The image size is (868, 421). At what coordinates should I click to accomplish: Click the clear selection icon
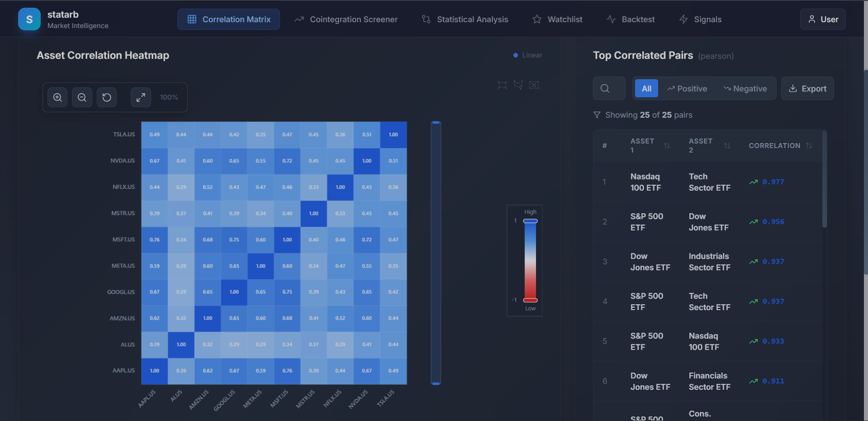534,85
